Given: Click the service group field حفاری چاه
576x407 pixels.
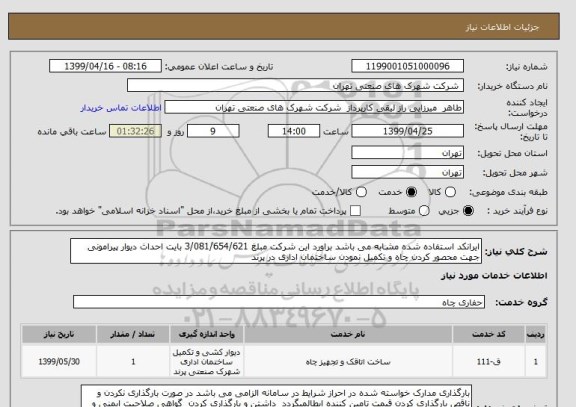Looking at the screenshot, I should (279, 302).
